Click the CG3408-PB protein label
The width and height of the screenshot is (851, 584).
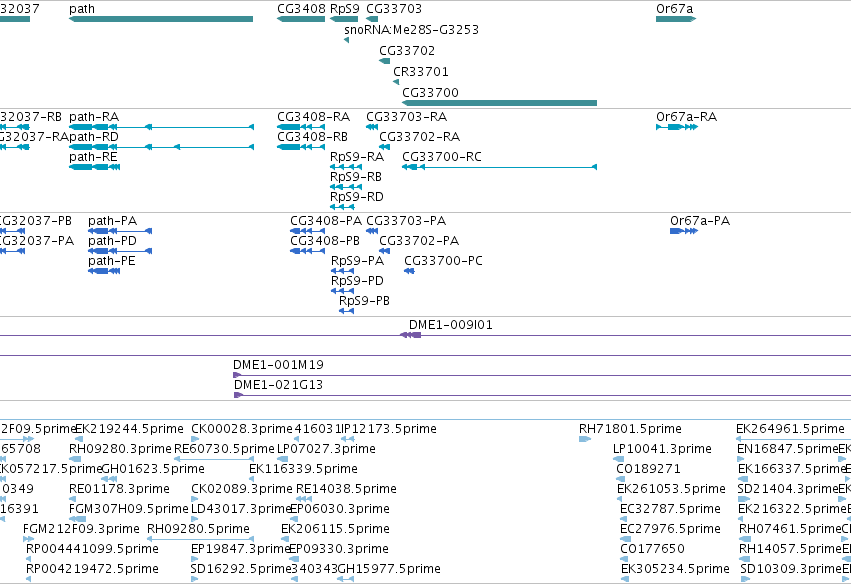pos(325,241)
